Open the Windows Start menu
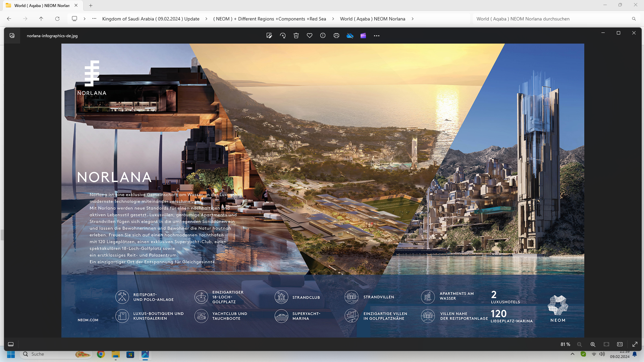644x362 pixels. (x=11, y=354)
